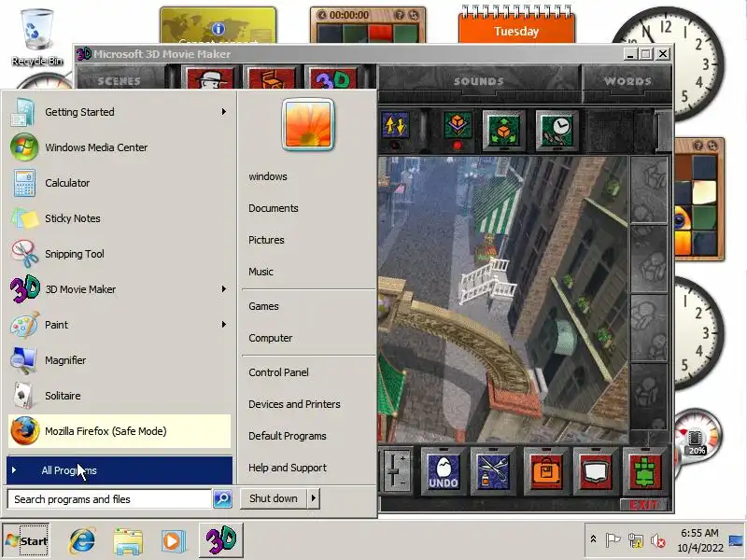Viewport: 747px width, 560px height.
Task: Open the Sounds tab in 3D Movie Maker
Action: tap(478, 81)
